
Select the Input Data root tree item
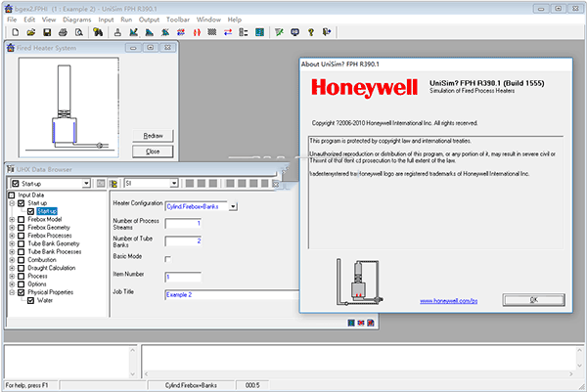(31, 195)
